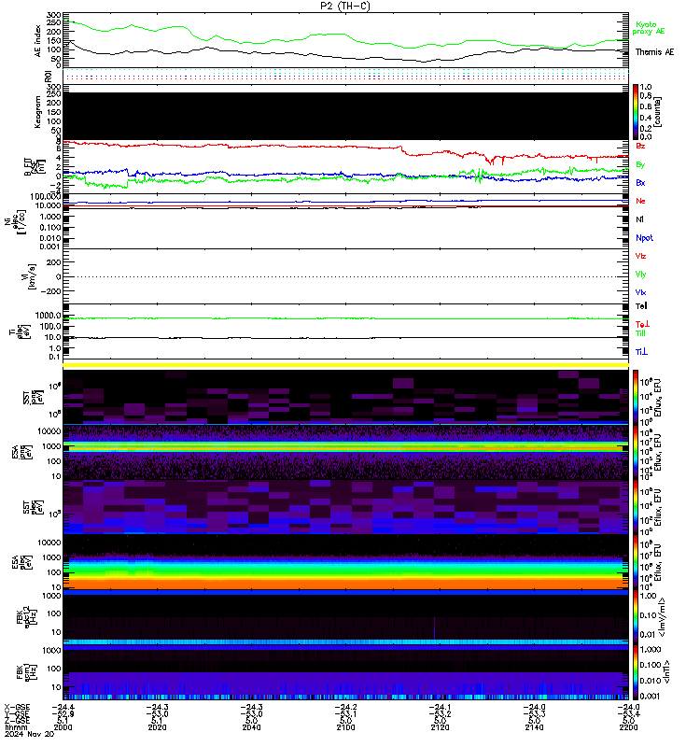Click the green By legend label

(640, 164)
